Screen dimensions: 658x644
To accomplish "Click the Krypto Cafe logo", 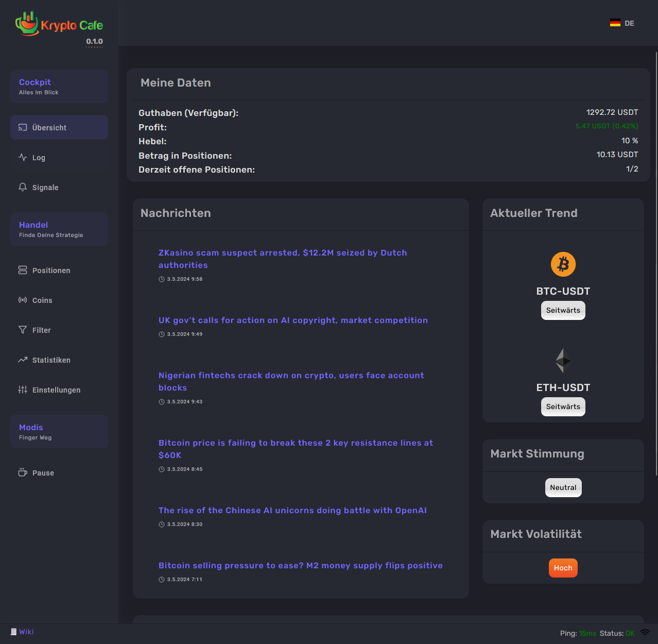I will 59,24.
